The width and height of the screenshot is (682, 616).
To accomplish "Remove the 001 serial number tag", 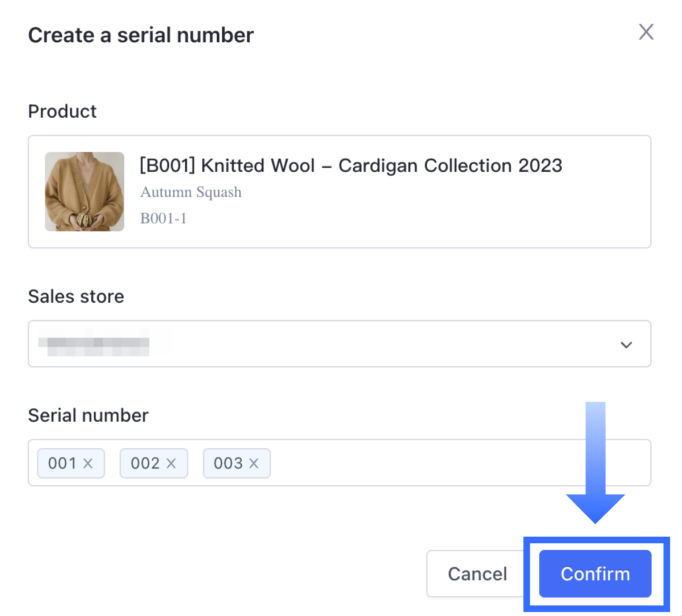I will click(x=88, y=463).
